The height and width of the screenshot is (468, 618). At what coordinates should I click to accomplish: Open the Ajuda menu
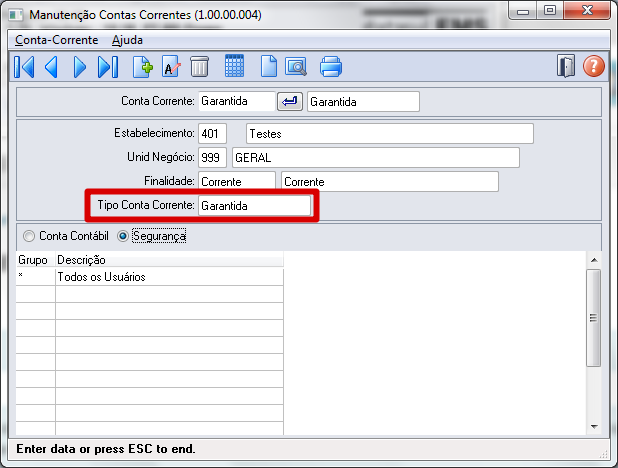pyautogui.click(x=127, y=40)
